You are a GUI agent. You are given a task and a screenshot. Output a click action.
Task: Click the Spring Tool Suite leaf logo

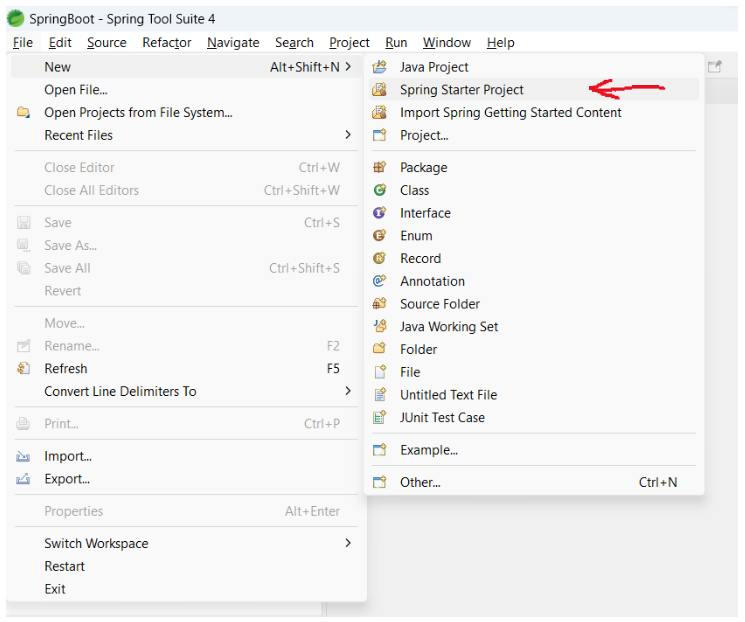(16, 19)
